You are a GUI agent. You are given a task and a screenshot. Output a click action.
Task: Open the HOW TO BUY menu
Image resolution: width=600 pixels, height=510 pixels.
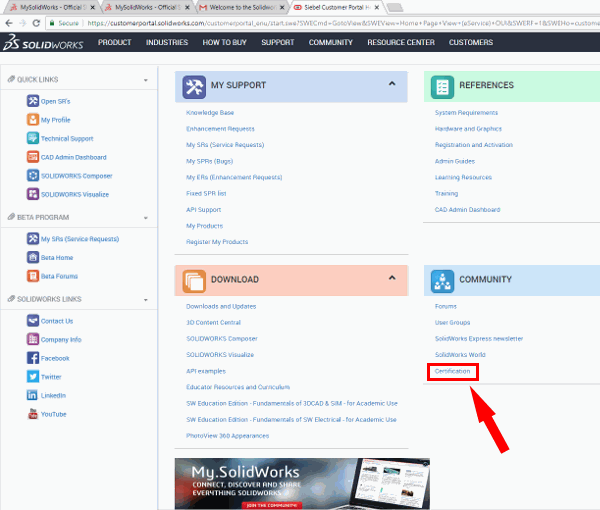pos(225,42)
